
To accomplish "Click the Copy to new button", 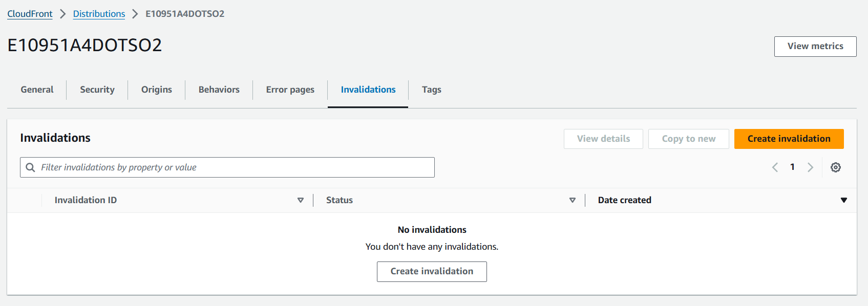I will pos(689,139).
